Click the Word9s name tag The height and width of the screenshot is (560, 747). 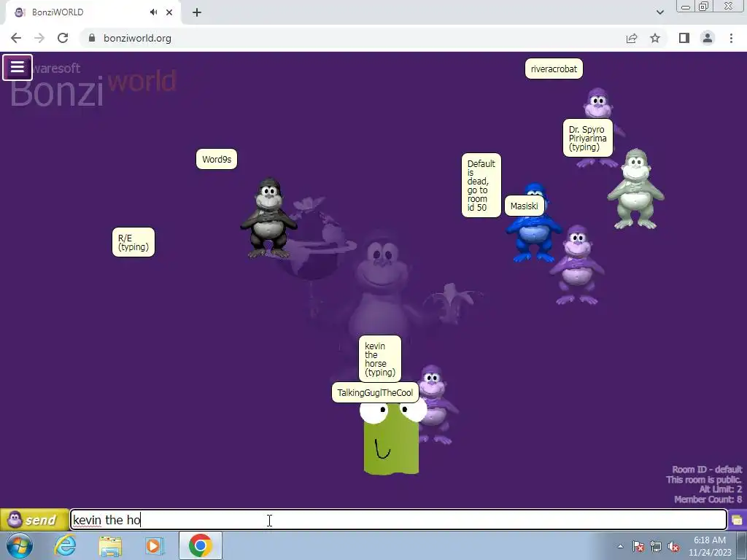click(216, 159)
